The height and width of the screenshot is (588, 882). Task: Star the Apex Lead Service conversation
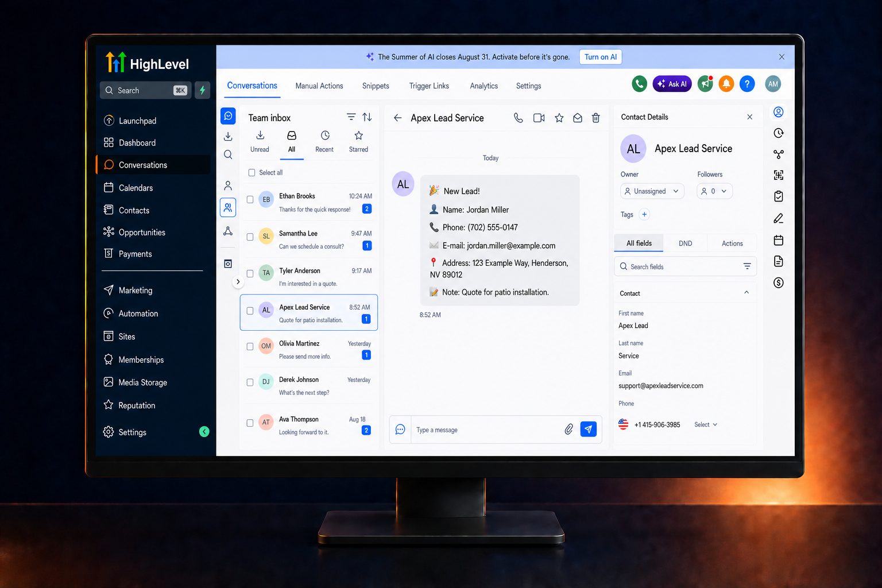(x=559, y=118)
